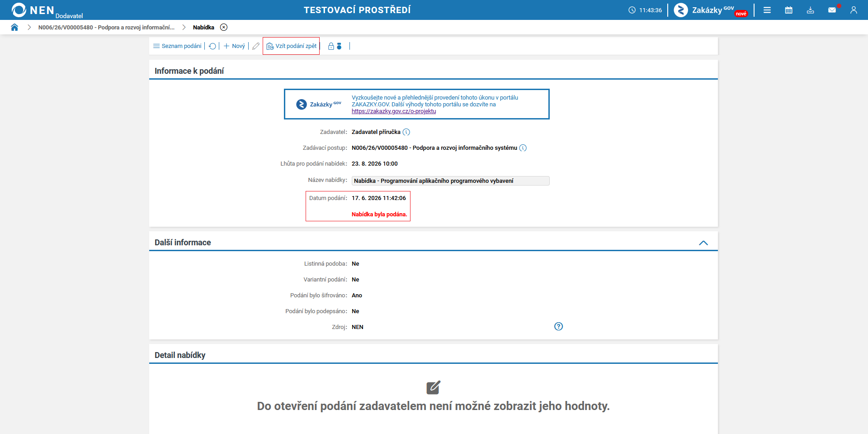The image size is (868, 434).
Task: Open the user profile icon
Action: [x=854, y=10]
